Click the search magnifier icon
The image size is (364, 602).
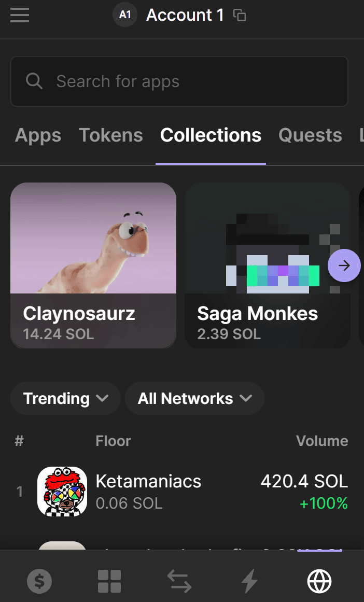pyautogui.click(x=34, y=81)
